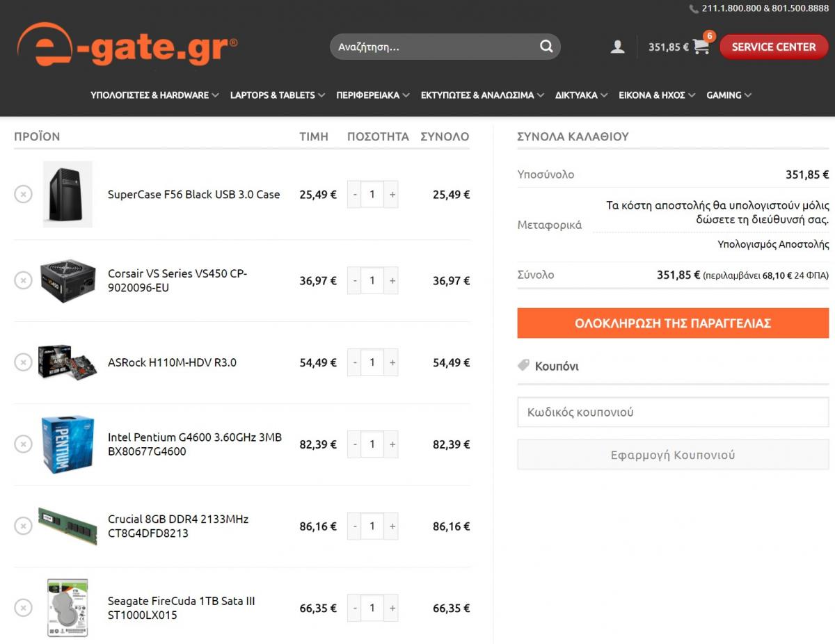835x644 pixels.
Task: Focus Seagate FireCuda quantity field
Action: [372, 608]
